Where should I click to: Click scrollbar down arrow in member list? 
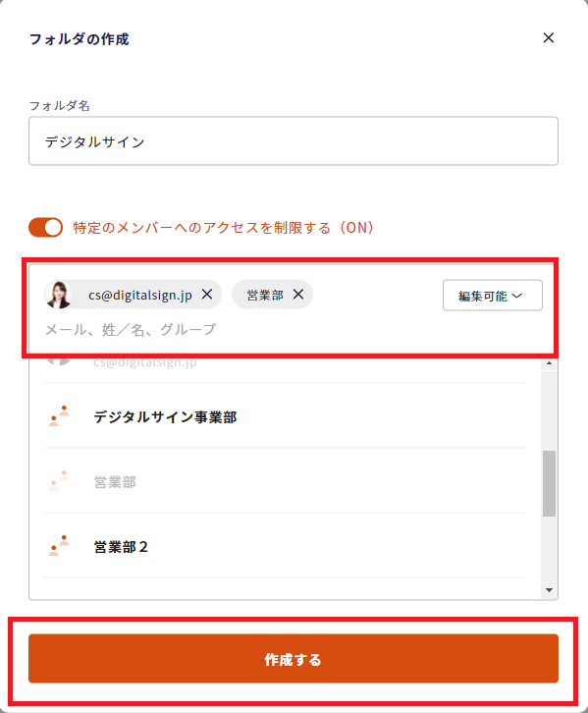click(549, 590)
